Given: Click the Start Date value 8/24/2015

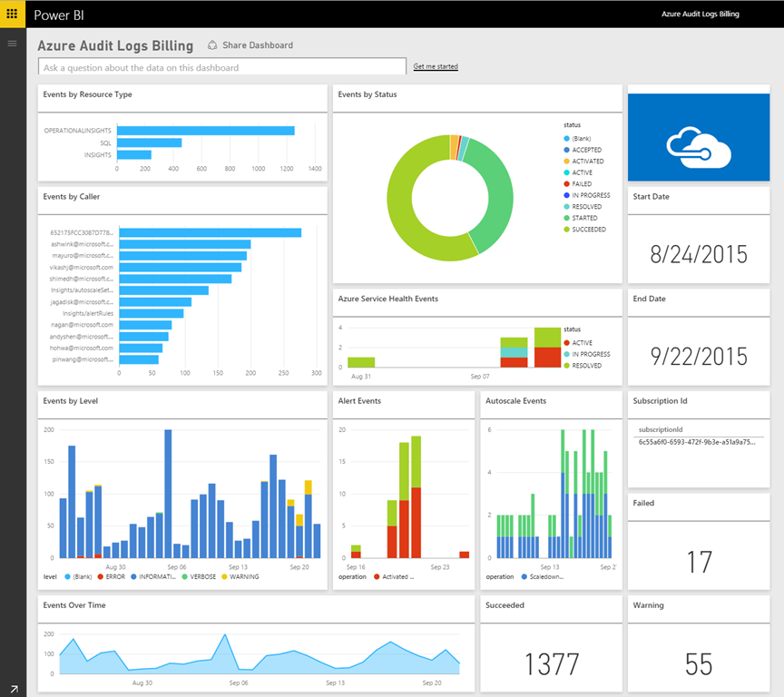Looking at the screenshot, I should tap(699, 254).
